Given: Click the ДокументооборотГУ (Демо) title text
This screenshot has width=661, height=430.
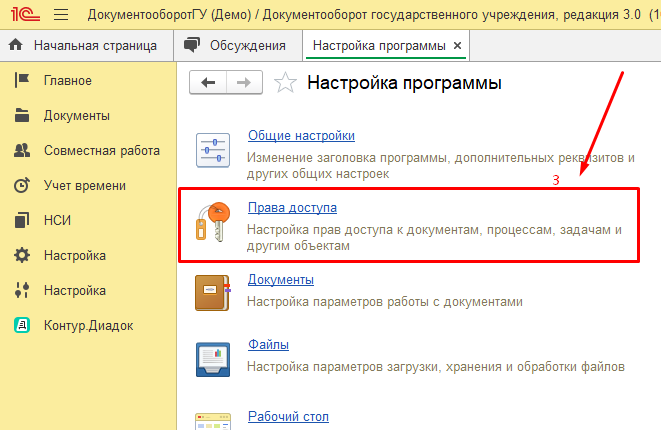Looking at the screenshot, I should click(x=169, y=15).
